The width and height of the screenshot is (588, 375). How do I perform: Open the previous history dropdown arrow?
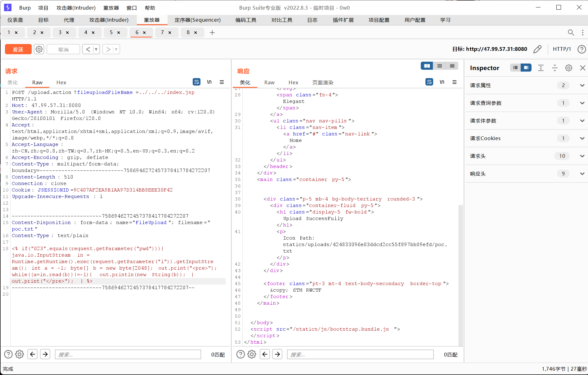(x=96, y=49)
